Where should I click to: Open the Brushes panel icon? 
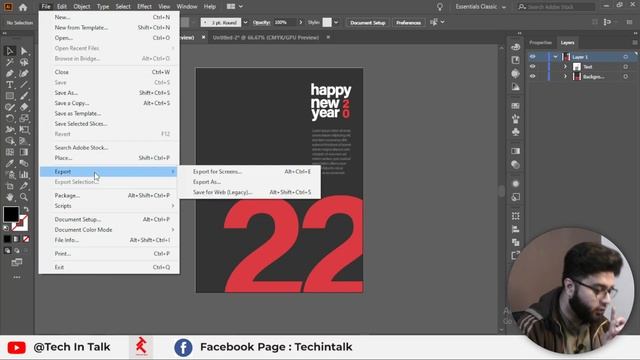(x=516, y=119)
